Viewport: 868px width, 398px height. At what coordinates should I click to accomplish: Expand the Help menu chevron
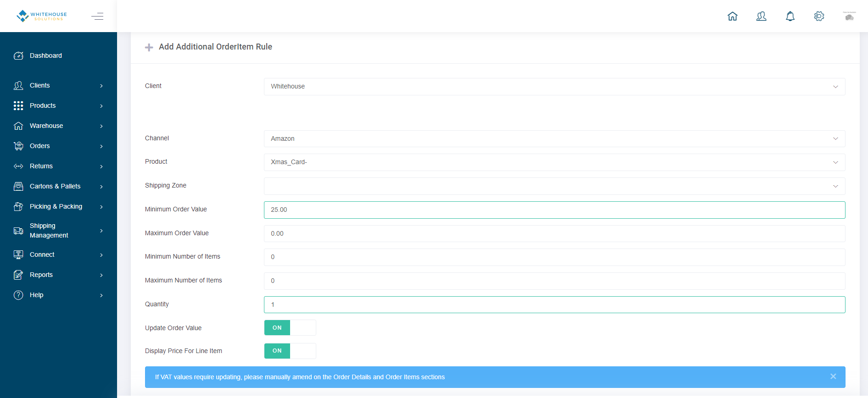(x=101, y=295)
